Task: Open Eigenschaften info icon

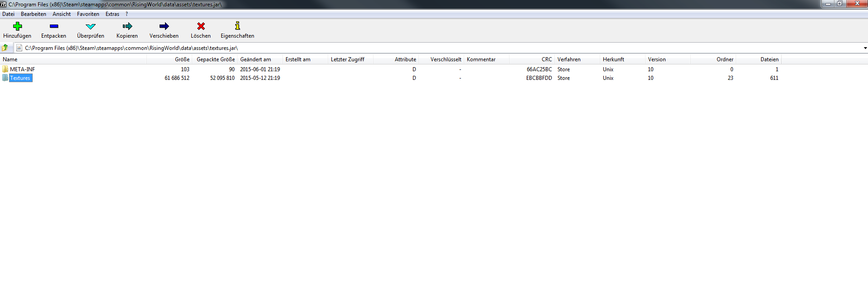Action: 237,26
